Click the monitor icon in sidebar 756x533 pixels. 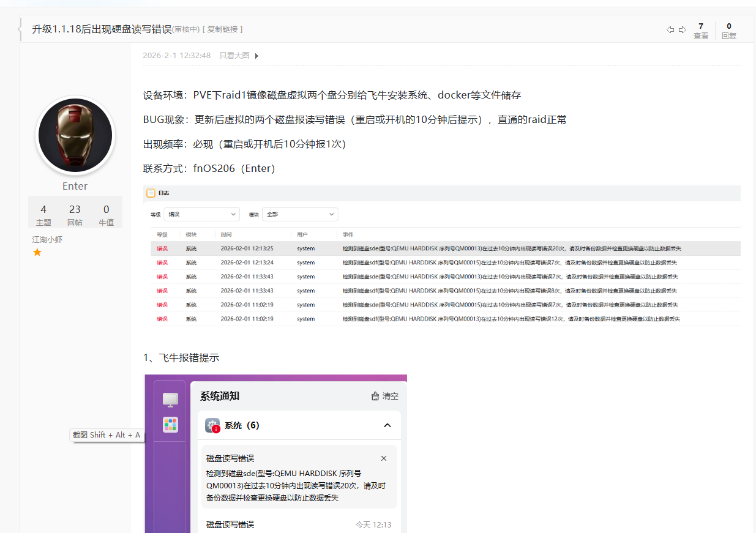coord(170,400)
